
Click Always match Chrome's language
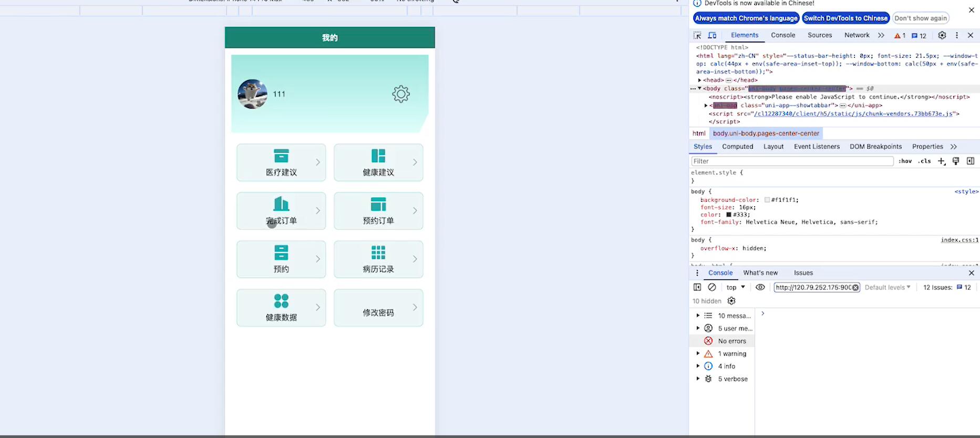click(746, 18)
